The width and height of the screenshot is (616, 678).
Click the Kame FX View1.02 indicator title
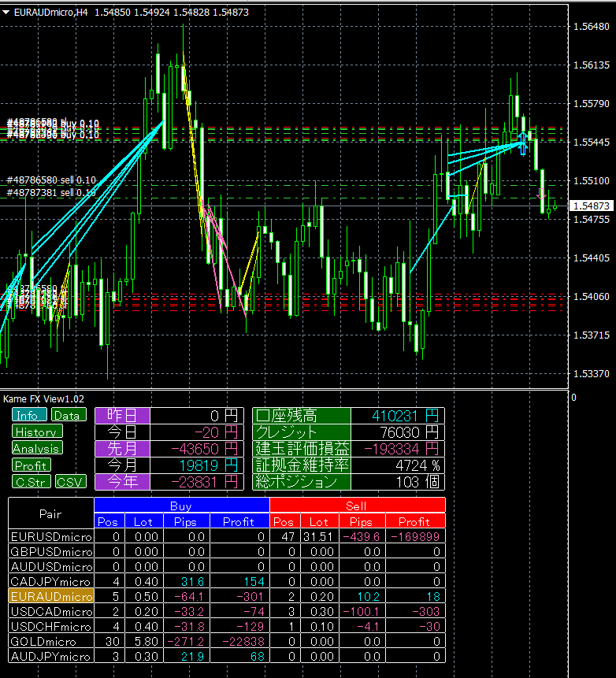pyautogui.click(x=43, y=398)
